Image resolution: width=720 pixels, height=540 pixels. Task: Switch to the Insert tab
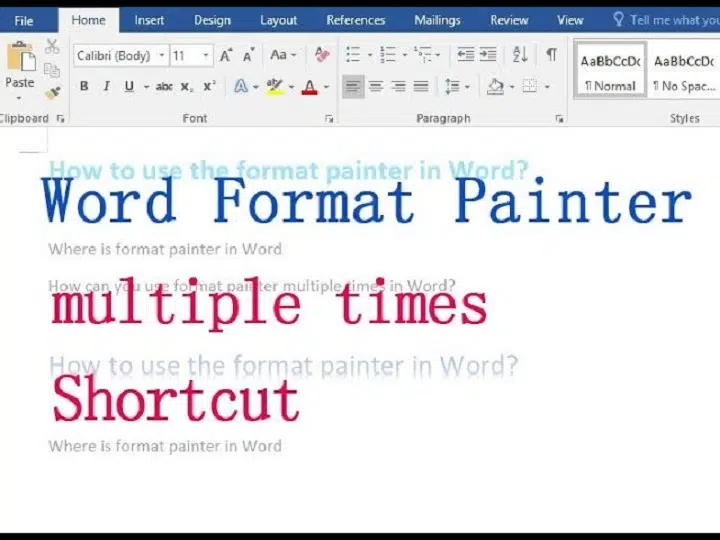click(x=149, y=20)
